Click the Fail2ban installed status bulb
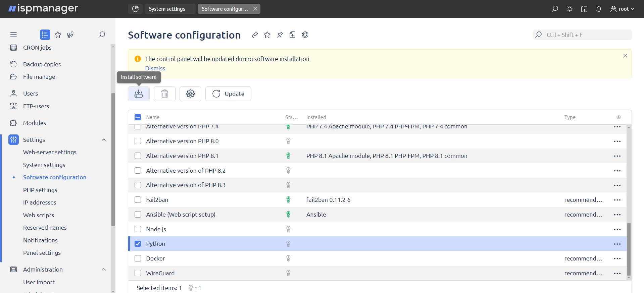 click(x=288, y=200)
